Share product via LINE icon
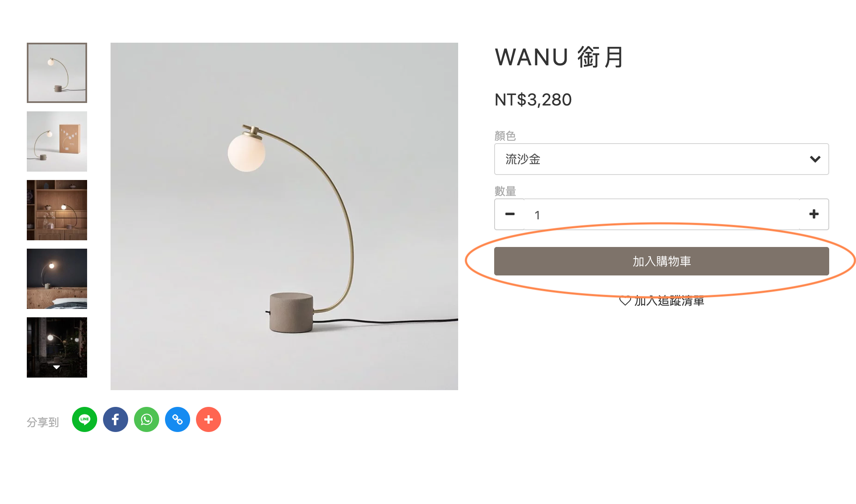The width and height of the screenshot is (856, 504). (85, 419)
